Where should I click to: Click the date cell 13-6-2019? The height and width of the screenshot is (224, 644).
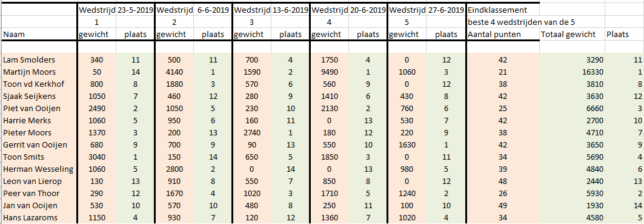point(290,9)
